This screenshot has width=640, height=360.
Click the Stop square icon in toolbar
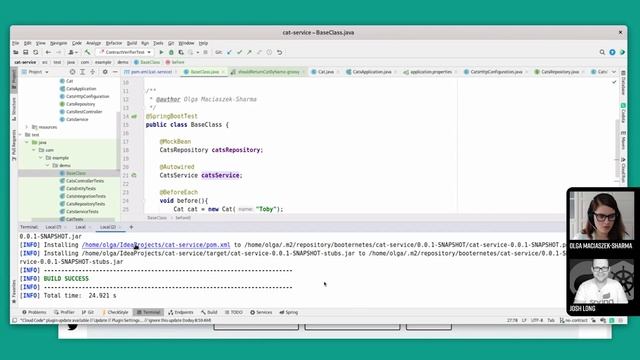tap(205, 52)
